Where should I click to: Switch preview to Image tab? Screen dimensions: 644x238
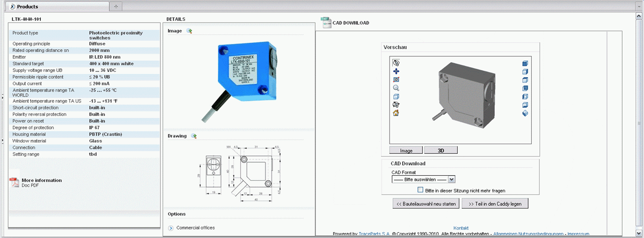(x=406, y=150)
